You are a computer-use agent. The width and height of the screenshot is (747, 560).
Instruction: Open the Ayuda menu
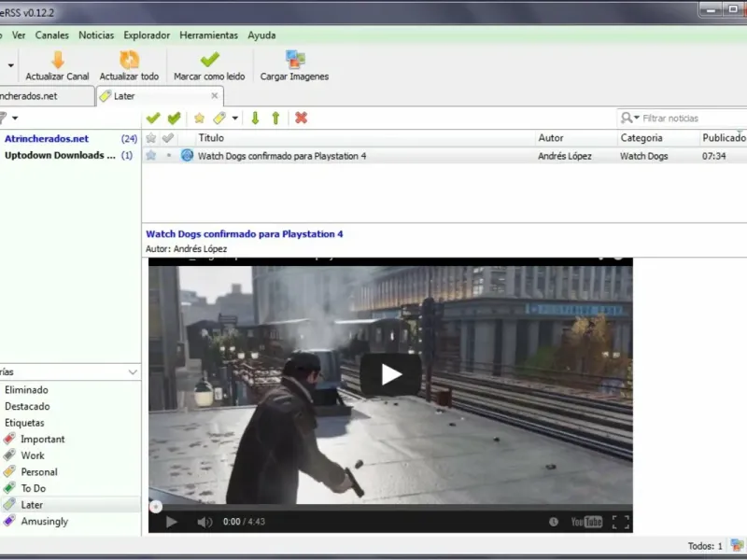[261, 35]
